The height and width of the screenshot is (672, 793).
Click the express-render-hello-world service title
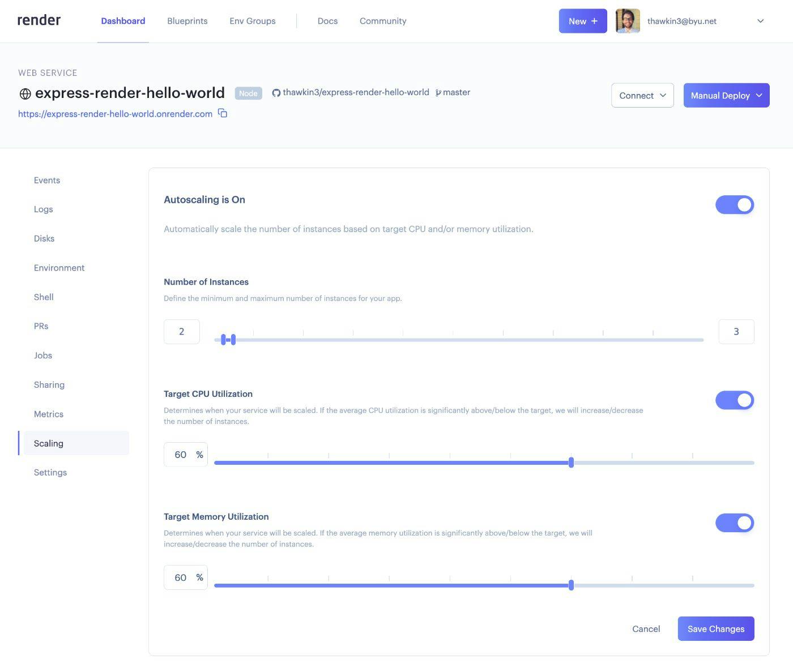click(130, 93)
